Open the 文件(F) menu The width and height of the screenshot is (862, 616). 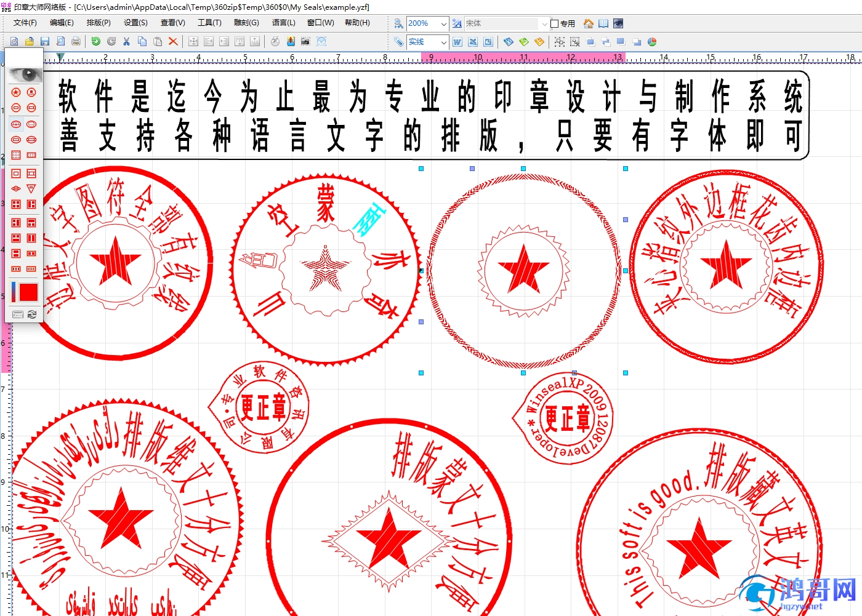coord(25,23)
